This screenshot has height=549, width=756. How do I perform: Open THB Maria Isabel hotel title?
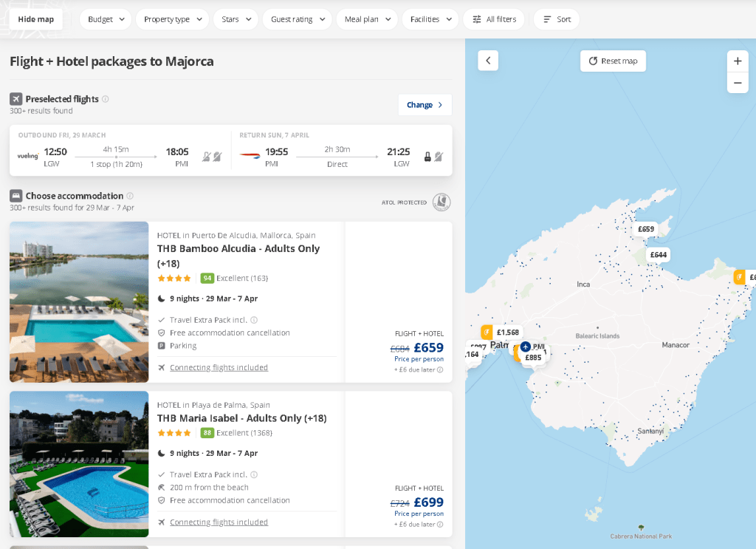coord(241,418)
